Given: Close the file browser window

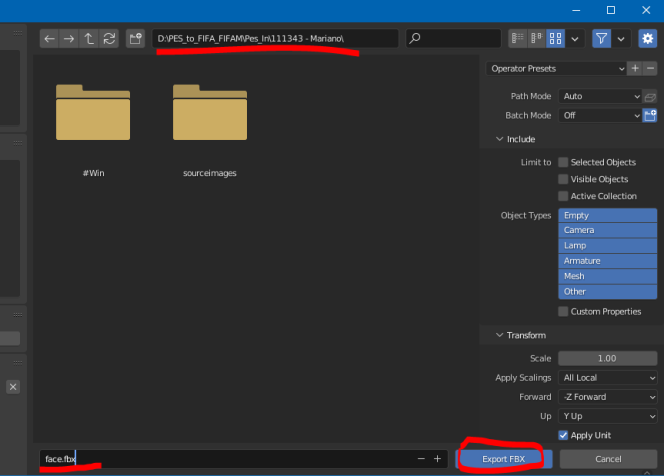Looking at the screenshot, I should (x=646, y=10).
